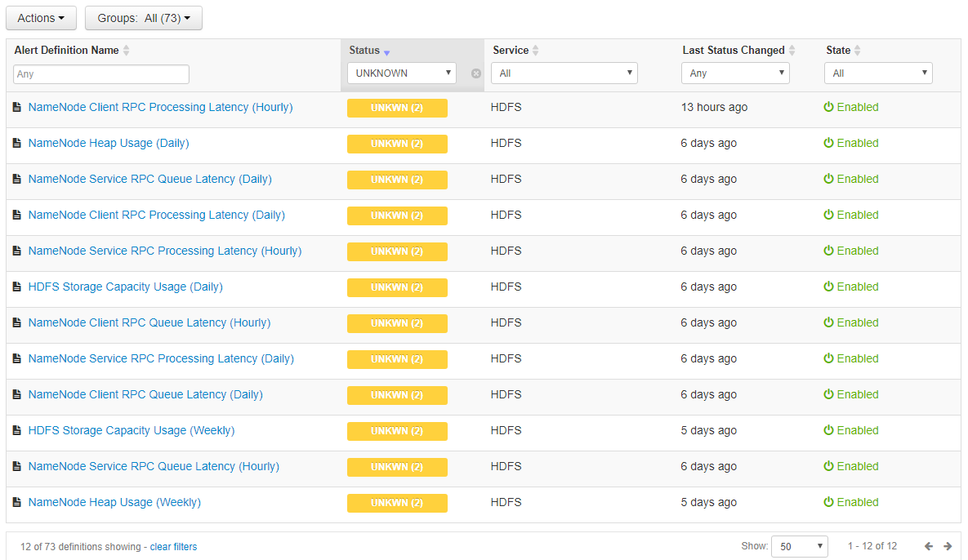This screenshot has width=968, height=560.
Task: Open the Actions dropdown
Action: [41, 17]
